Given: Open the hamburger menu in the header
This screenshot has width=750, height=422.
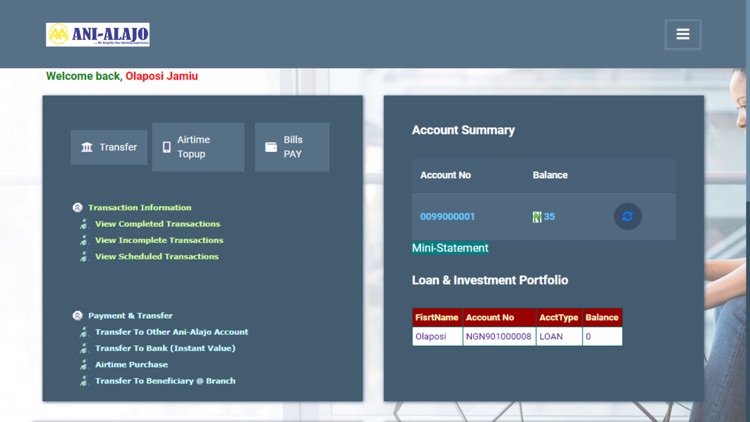Looking at the screenshot, I should pyautogui.click(x=683, y=34).
